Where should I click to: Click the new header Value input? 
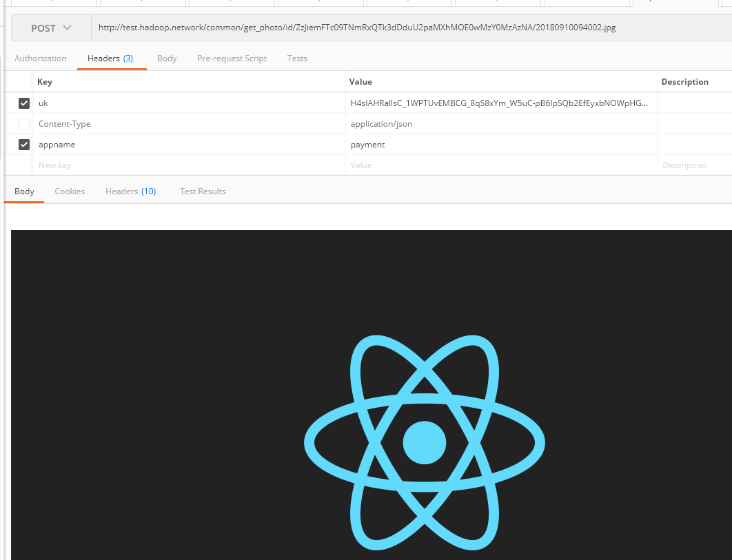[501, 165]
